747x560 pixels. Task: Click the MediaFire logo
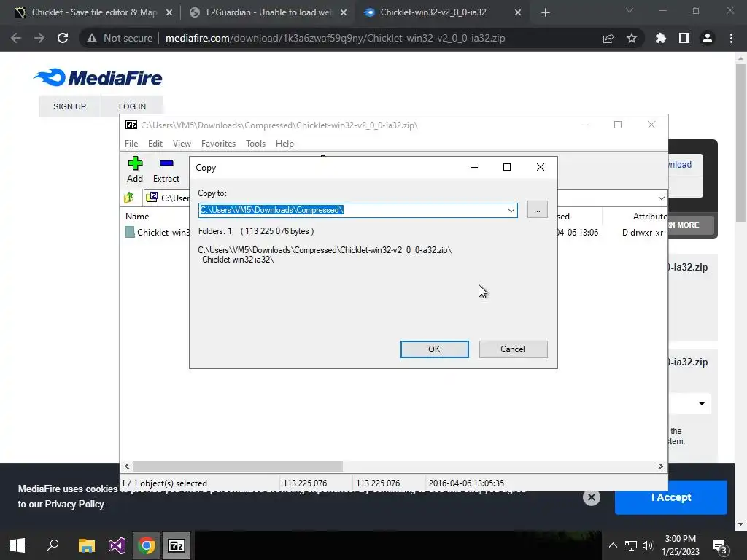pos(98,77)
